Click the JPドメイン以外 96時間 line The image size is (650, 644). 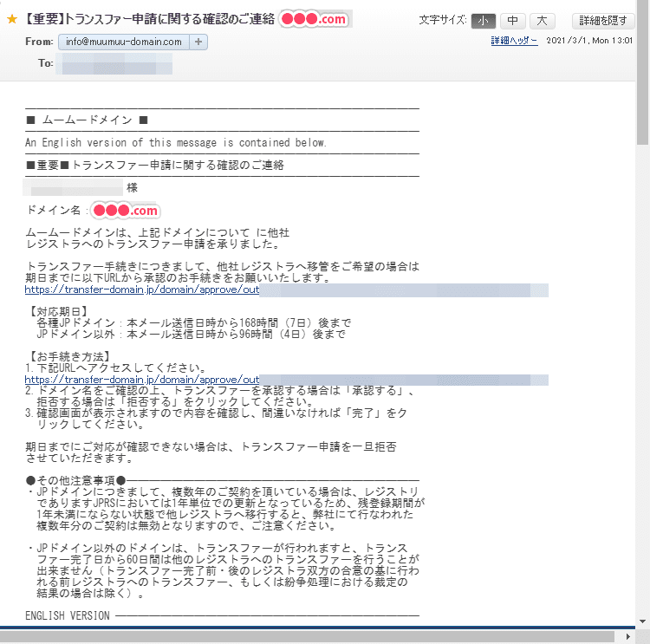192,335
